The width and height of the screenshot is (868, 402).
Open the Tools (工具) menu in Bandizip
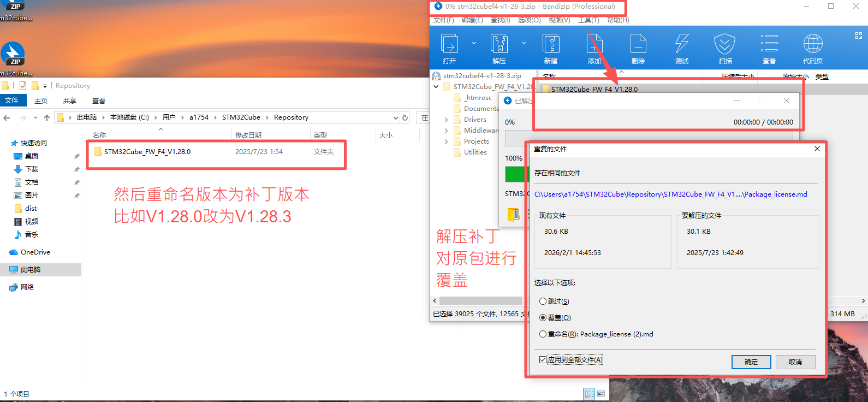pyautogui.click(x=588, y=20)
